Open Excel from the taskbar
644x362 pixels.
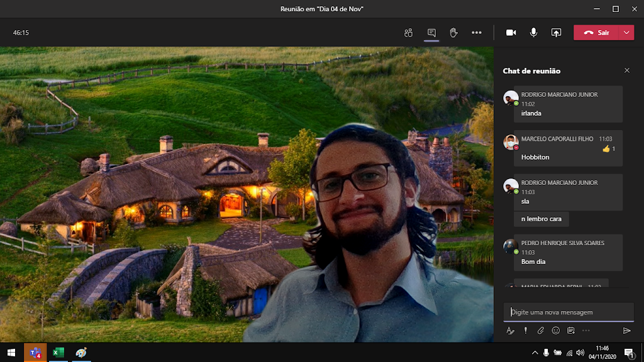(58, 353)
